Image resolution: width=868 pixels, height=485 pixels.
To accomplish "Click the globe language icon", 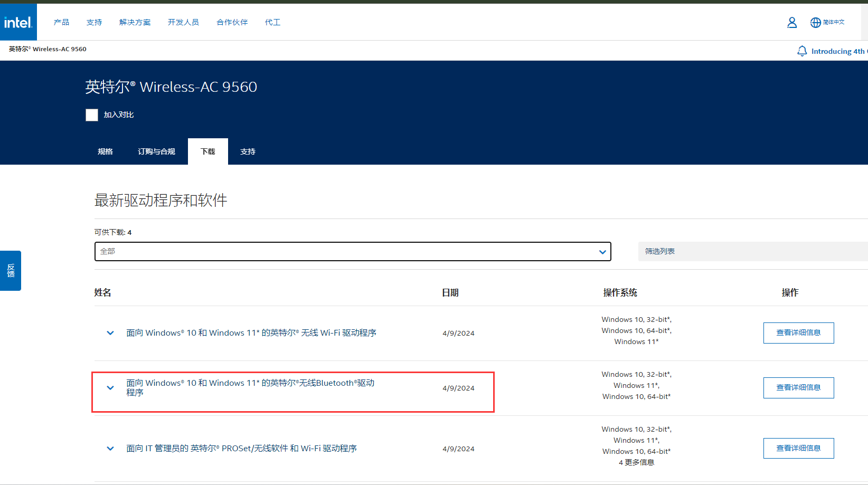I will [x=816, y=22].
